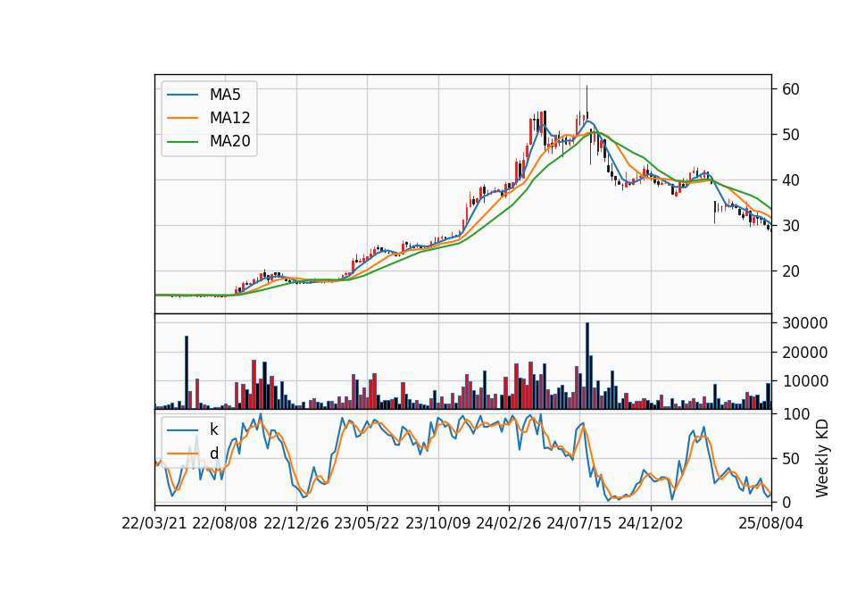
Task: Click the k legend label in KD panel
Action: tap(213, 429)
